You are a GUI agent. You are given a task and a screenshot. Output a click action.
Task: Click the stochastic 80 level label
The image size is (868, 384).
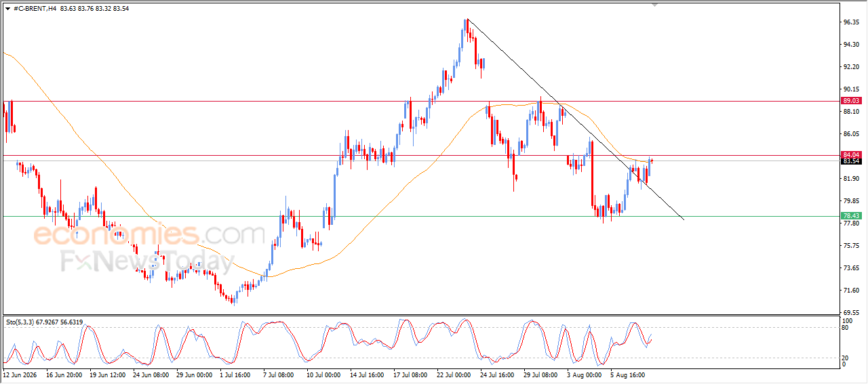[846, 328]
